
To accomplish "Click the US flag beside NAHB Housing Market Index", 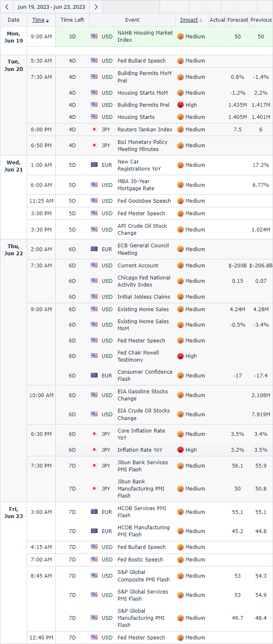I will [94, 36].
